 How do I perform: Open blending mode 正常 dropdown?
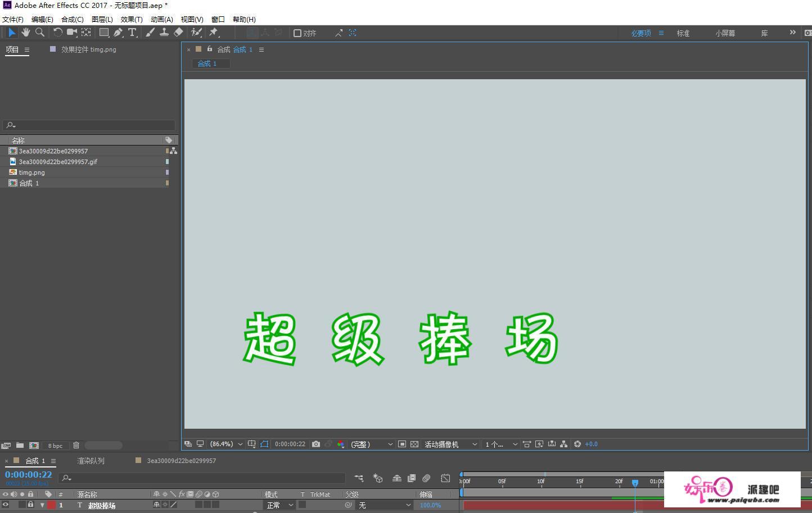[x=280, y=505]
